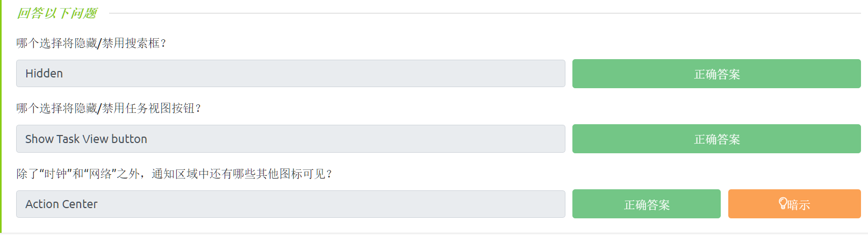Click the green vertical accent bar at left
The height and width of the screenshot is (235, 868).
(1, 117)
